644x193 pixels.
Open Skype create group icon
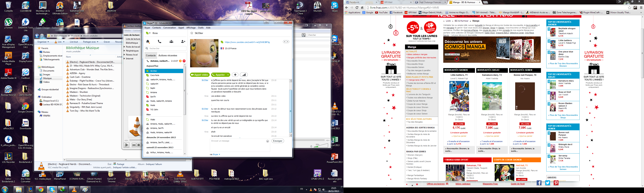pyautogui.click(x=171, y=42)
